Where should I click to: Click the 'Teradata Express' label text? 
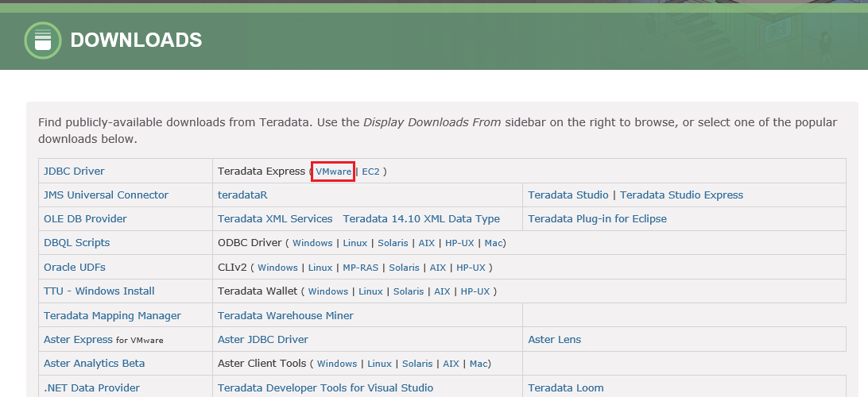point(262,172)
